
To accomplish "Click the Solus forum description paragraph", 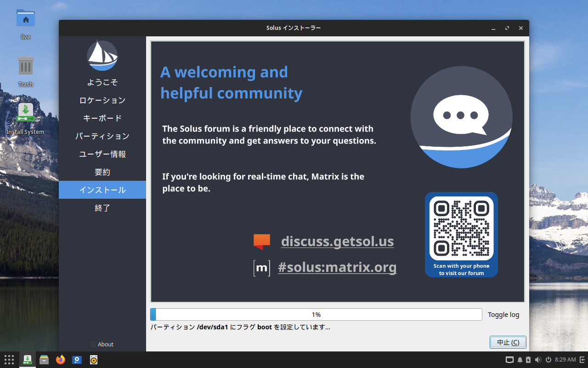I will pyautogui.click(x=269, y=135).
